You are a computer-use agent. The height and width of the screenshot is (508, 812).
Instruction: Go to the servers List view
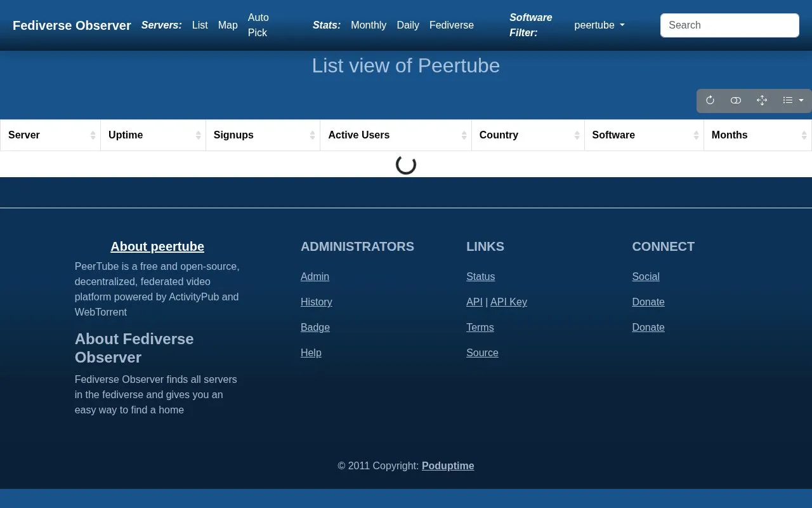point(200,25)
